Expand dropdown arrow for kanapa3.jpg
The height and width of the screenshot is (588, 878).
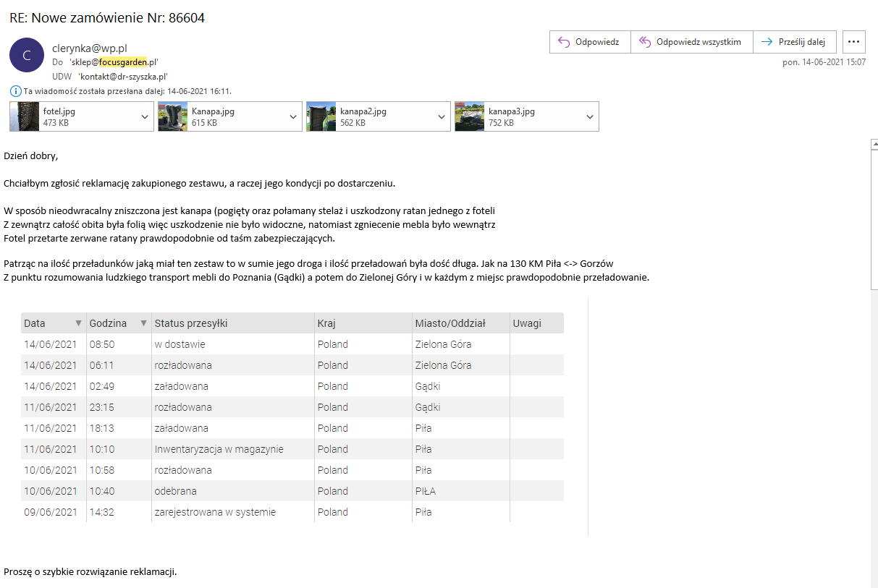coord(590,117)
